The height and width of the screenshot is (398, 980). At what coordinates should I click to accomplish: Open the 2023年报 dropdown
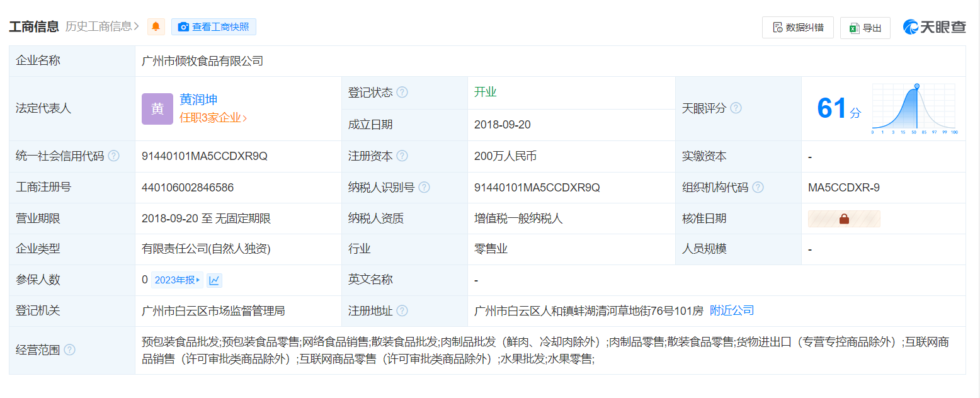click(177, 280)
